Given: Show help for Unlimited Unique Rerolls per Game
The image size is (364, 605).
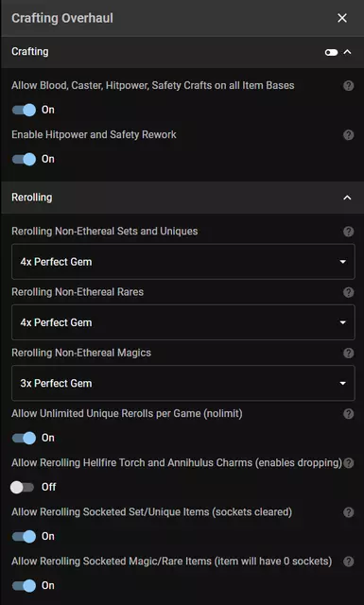Looking at the screenshot, I should pyautogui.click(x=349, y=414).
